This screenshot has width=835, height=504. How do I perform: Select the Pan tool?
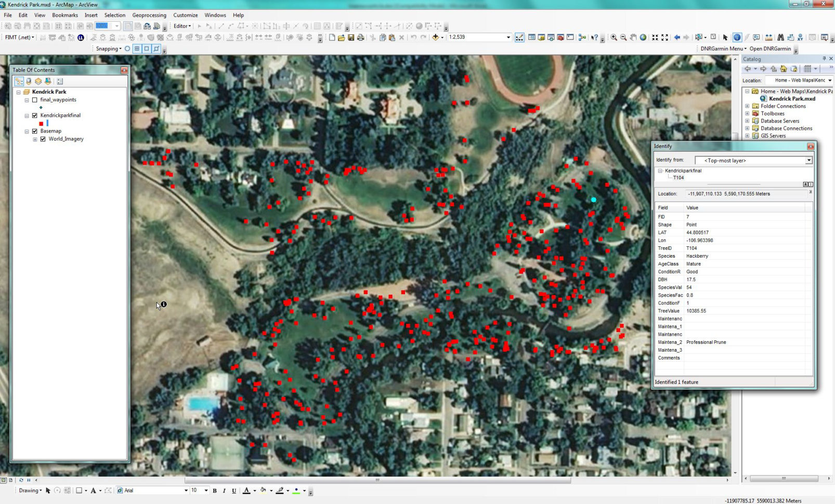(633, 37)
